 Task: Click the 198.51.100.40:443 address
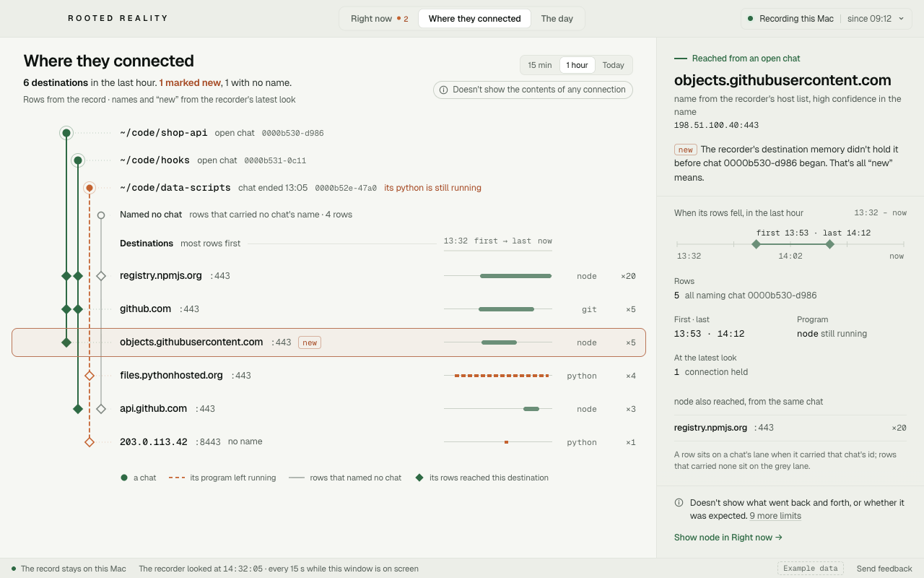(716, 126)
